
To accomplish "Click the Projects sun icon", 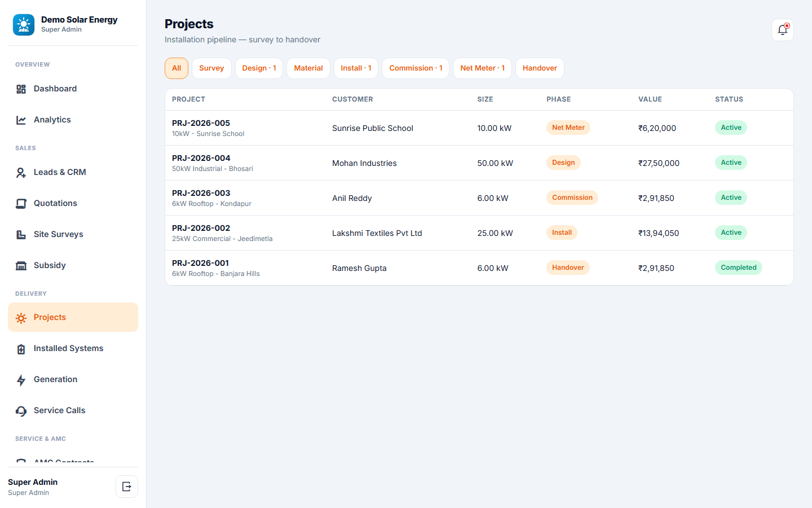I will 21,318.
